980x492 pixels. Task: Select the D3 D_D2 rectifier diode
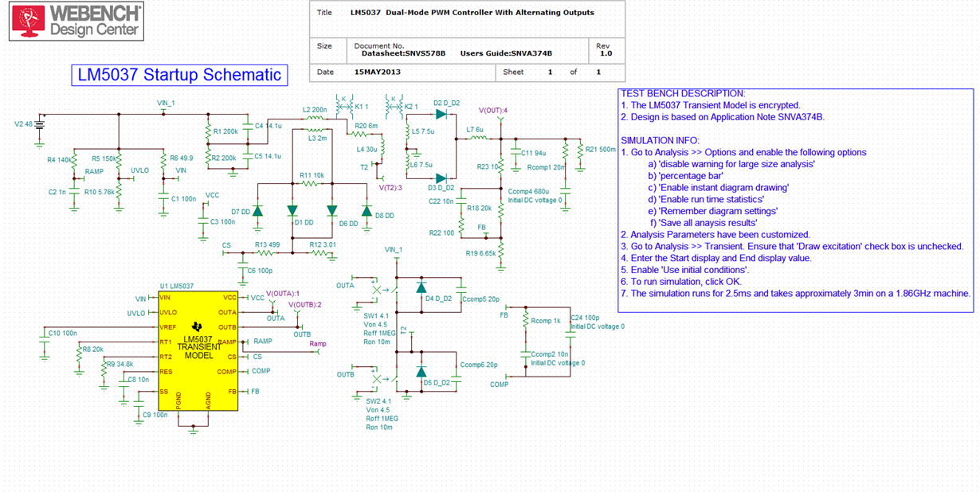[441, 178]
